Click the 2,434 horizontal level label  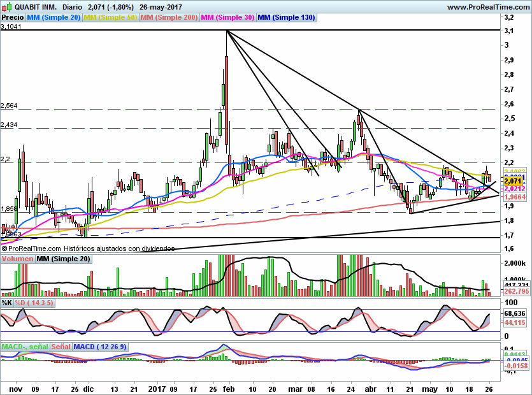pos(9,125)
